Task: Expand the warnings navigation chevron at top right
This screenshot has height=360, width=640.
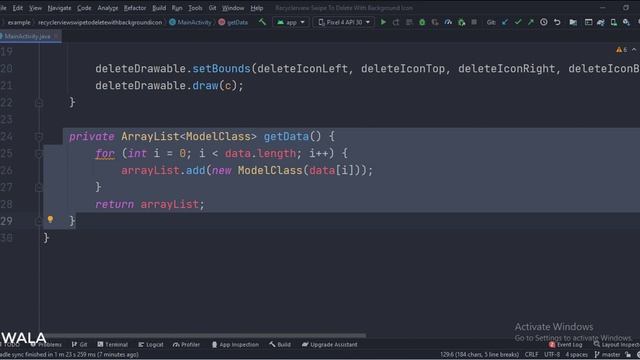Action: tap(634, 50)
